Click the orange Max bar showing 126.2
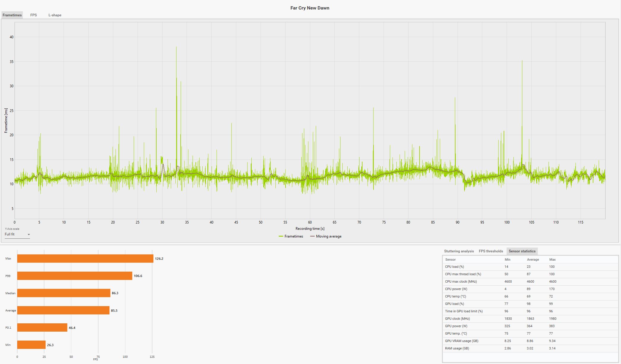Screen dimensions: 621x364 [85, 259]
